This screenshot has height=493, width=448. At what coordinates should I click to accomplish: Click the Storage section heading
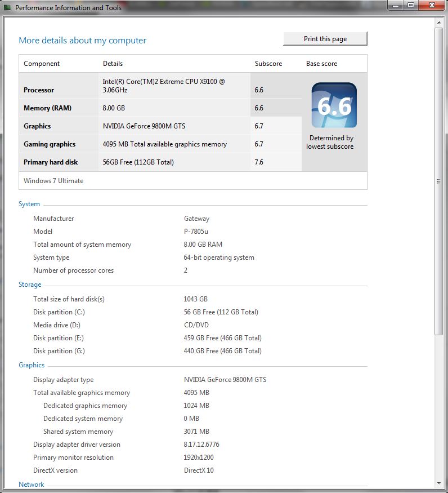coord(30,285)
